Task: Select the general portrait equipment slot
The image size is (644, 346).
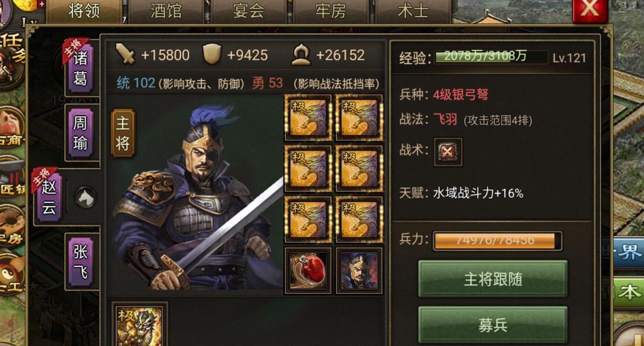Action: pyautogui.click(x=360, y=271)
